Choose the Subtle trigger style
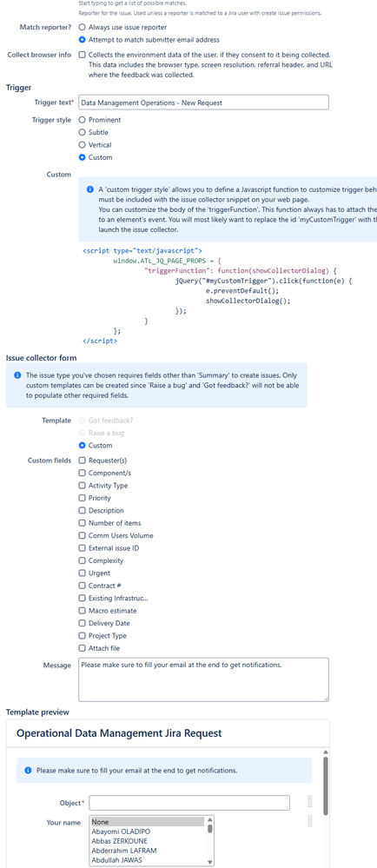The width and height of the screenshot is (377, 868). tap(83, 132)
